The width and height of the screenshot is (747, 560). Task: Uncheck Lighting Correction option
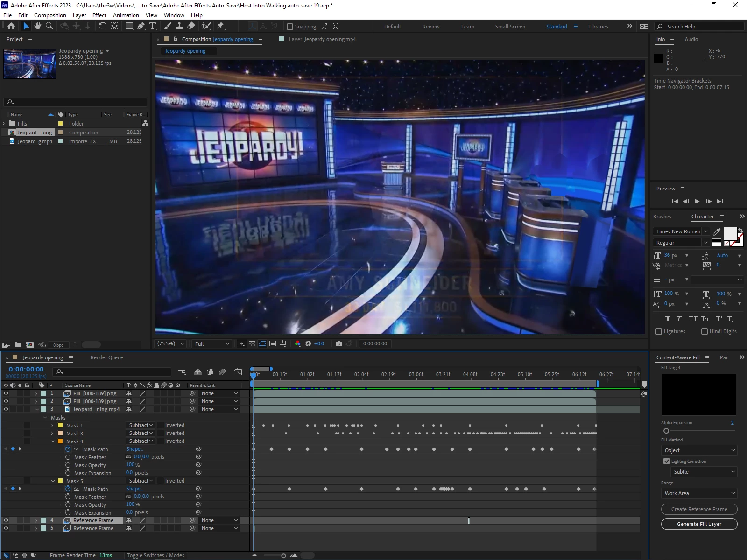click(x=667, y=461)
